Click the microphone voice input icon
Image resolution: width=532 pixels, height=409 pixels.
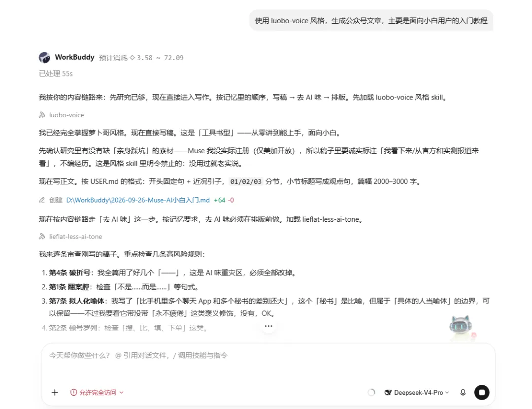[x=463, y=393]
